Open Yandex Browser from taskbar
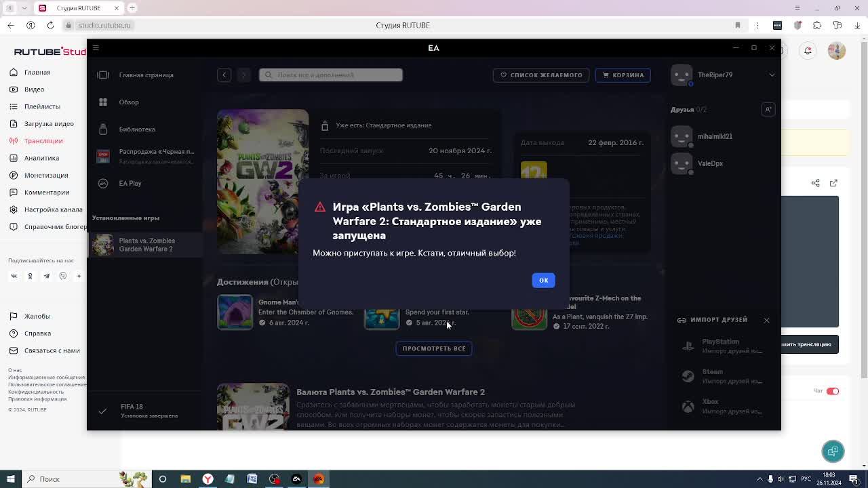The width and height of the screenshot is (868, 488). click(208, 479)
